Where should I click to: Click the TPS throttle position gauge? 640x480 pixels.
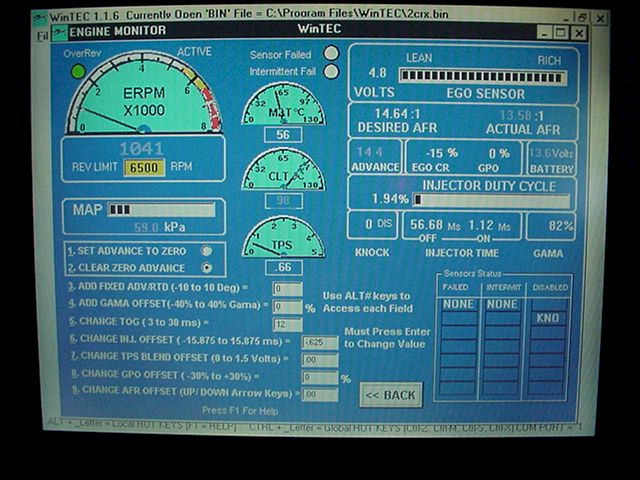coord(284,237)
